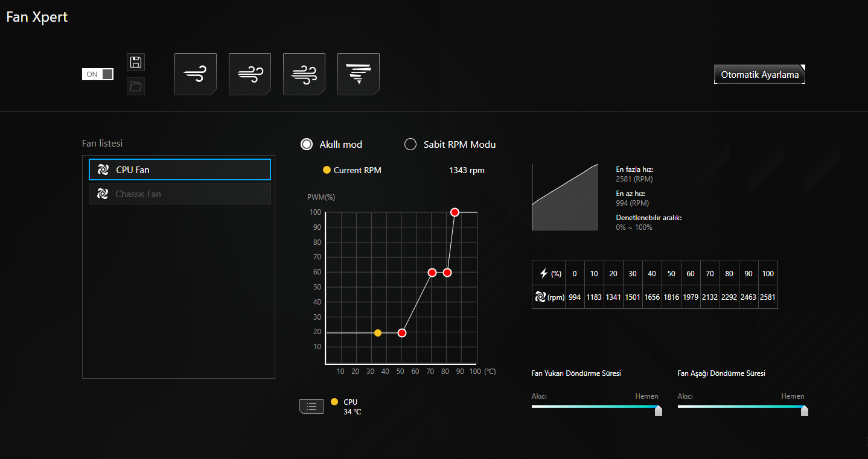The width and height of the screenshot is (868, 459).
Task: Select Chassis Fan in the fan list
Action: coord(180,194)
